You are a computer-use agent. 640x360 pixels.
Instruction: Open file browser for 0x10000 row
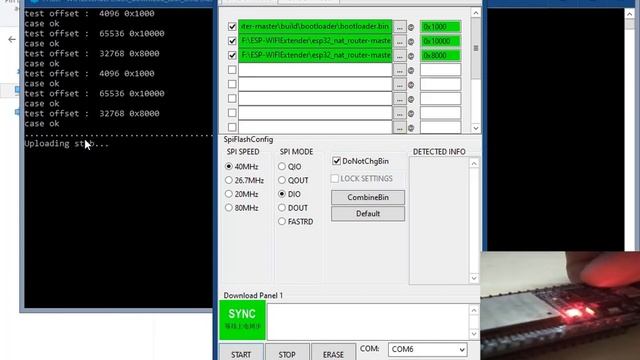(400, 41)
